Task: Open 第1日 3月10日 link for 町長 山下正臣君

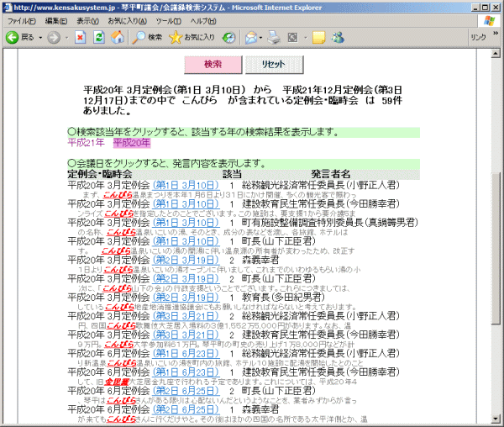Action: pyautogui.click(x=186, y=241)
